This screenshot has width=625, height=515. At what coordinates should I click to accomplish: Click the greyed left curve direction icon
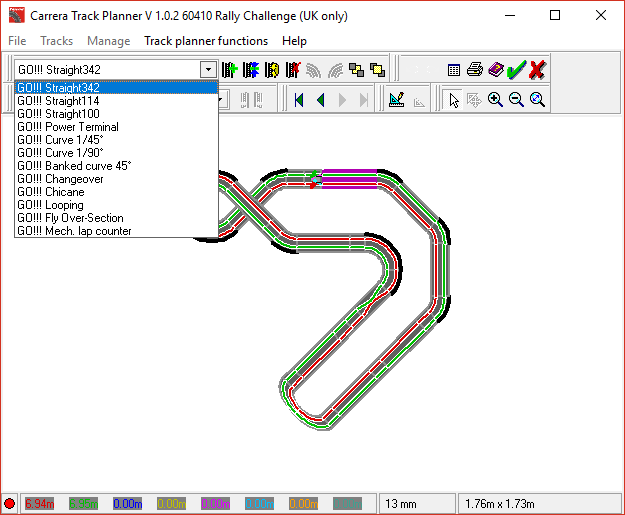313,70
